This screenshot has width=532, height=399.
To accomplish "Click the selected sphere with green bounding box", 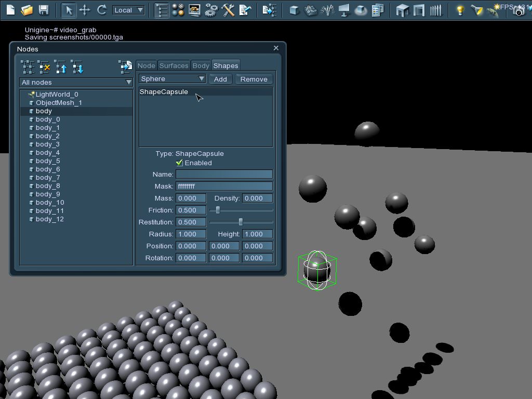I will pyautogui.click(x=317, y=270).
